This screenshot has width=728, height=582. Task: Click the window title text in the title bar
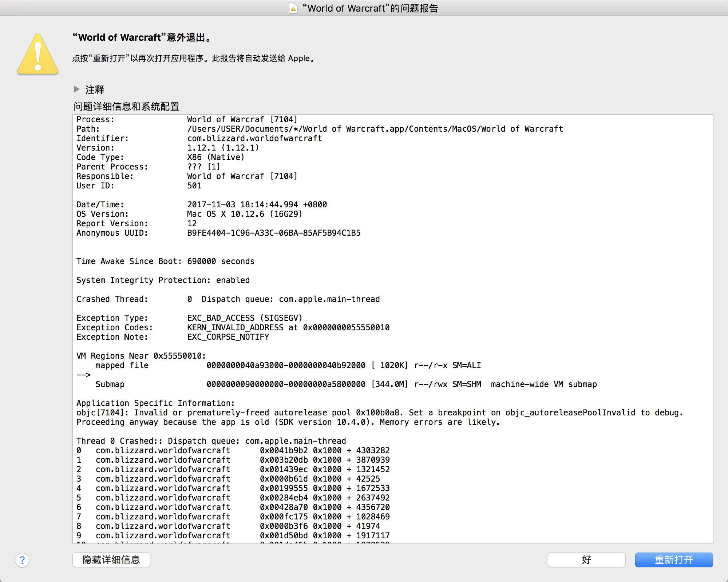[370, 8]
